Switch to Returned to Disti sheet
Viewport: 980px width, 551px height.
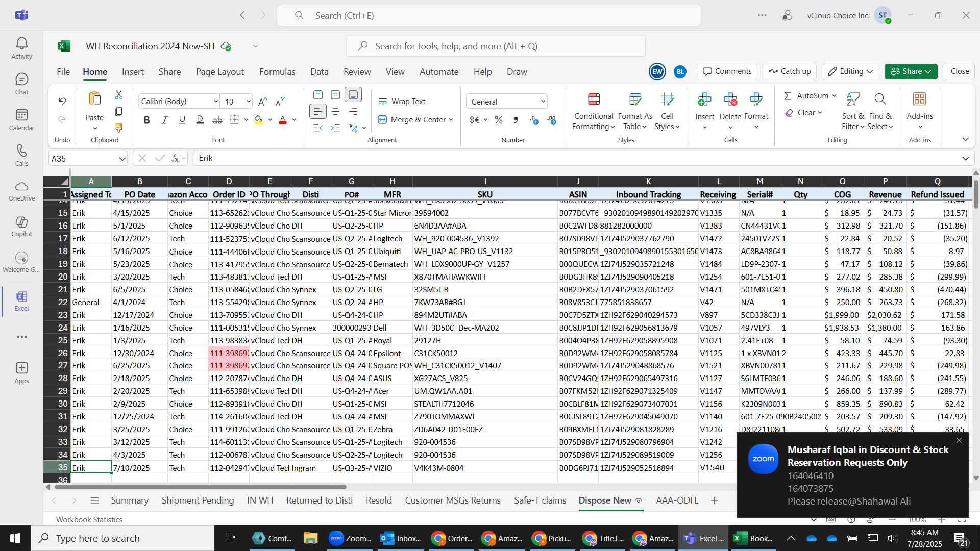[x=320, y=500]
